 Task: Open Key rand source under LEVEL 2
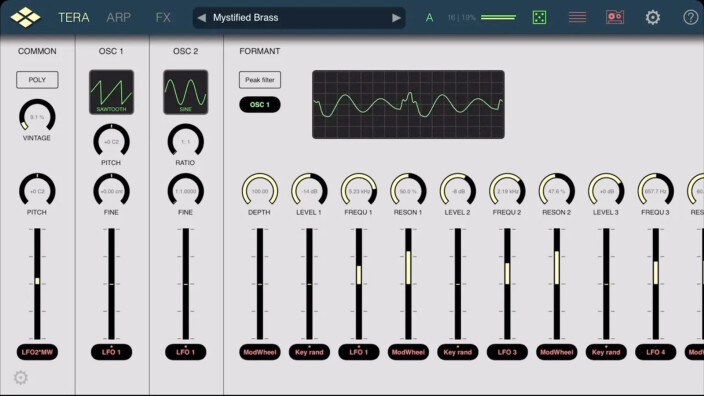pos(458,352)
